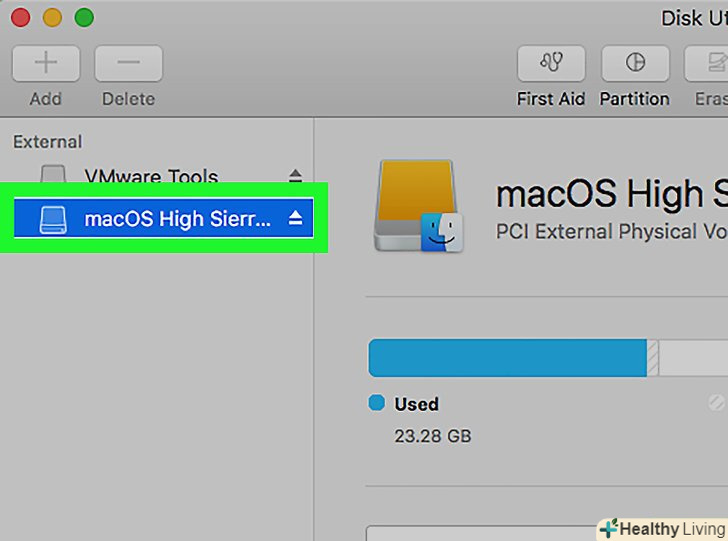
Task: Click the 23.28 GB used value
Action: coord(433,436)
